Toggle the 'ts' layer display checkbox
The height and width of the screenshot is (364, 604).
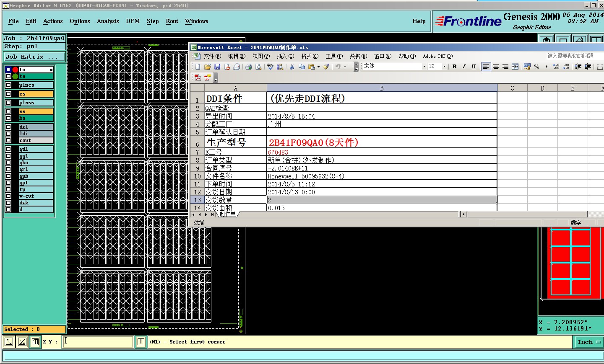[x=8, y=76]
